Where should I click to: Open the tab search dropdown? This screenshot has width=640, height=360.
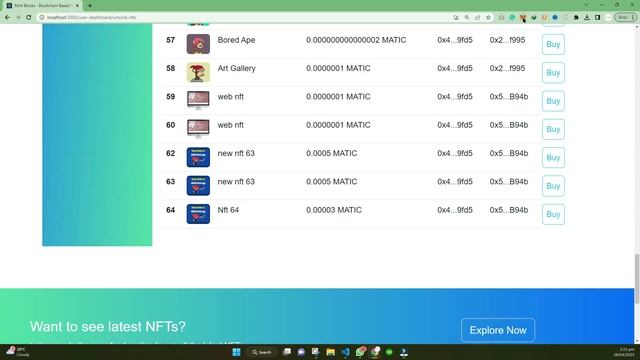[x=587, y=5]
